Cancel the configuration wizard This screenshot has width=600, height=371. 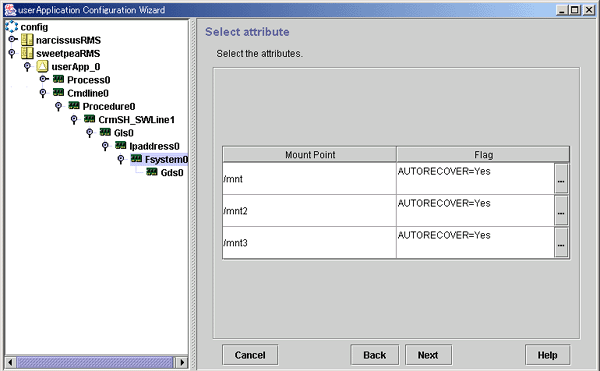coord(250,355)
